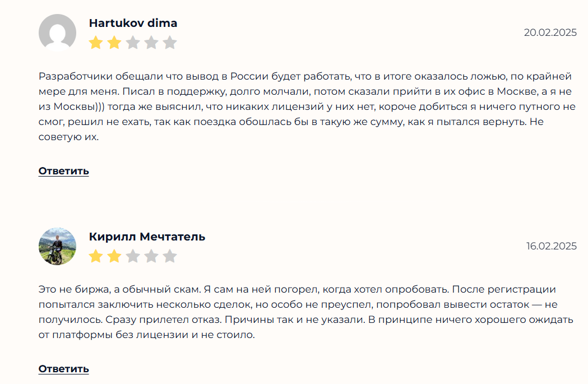Click the 20.02.2025 review date

pos(550,33)
